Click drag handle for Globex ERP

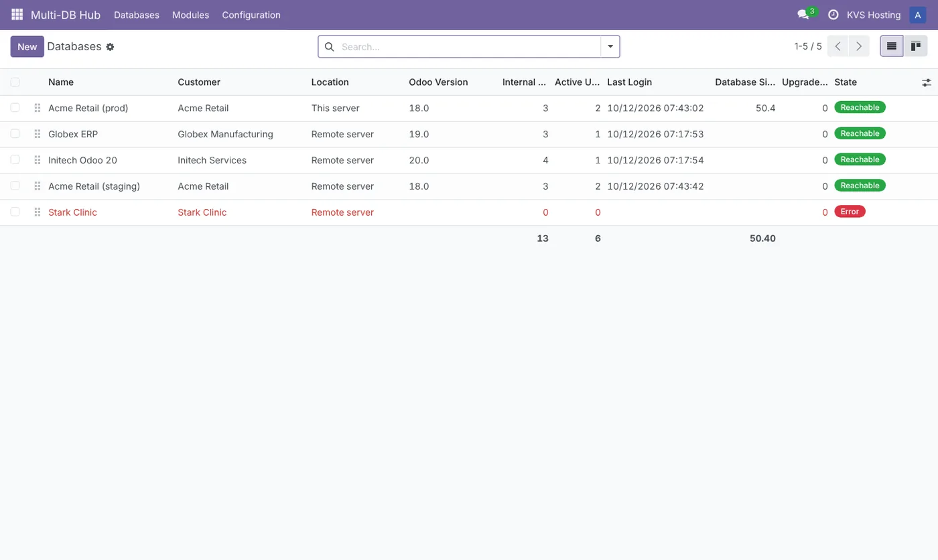click(x=38, y=134)
